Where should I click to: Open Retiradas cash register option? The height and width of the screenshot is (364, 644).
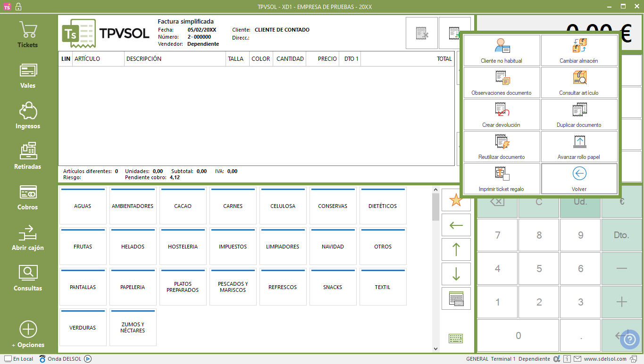tap(28, 157)
